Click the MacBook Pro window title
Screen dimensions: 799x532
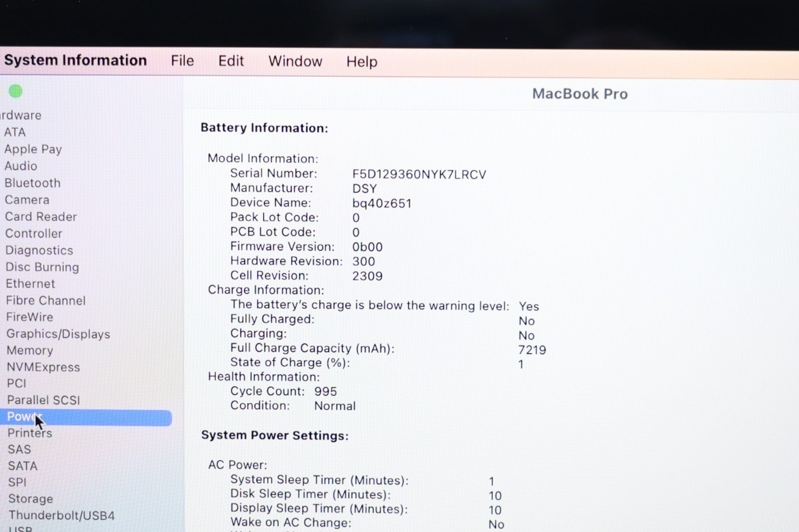pyautogui.click(x=580, y=94)
